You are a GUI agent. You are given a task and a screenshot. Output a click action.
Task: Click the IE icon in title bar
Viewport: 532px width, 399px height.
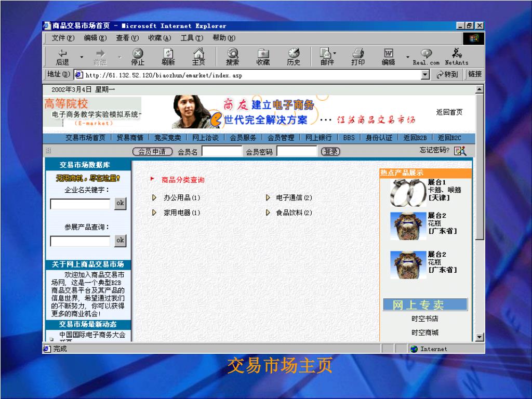point(47,25)
